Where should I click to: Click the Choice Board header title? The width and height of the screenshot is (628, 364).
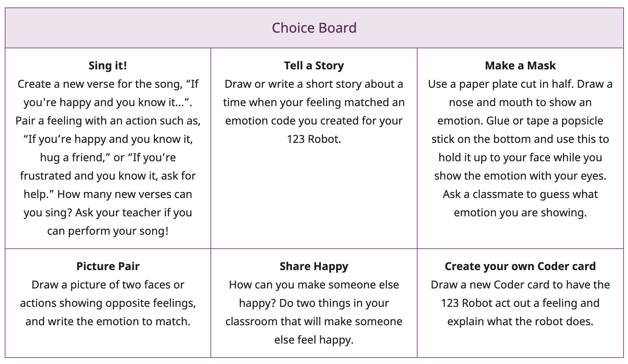[314, 28]
